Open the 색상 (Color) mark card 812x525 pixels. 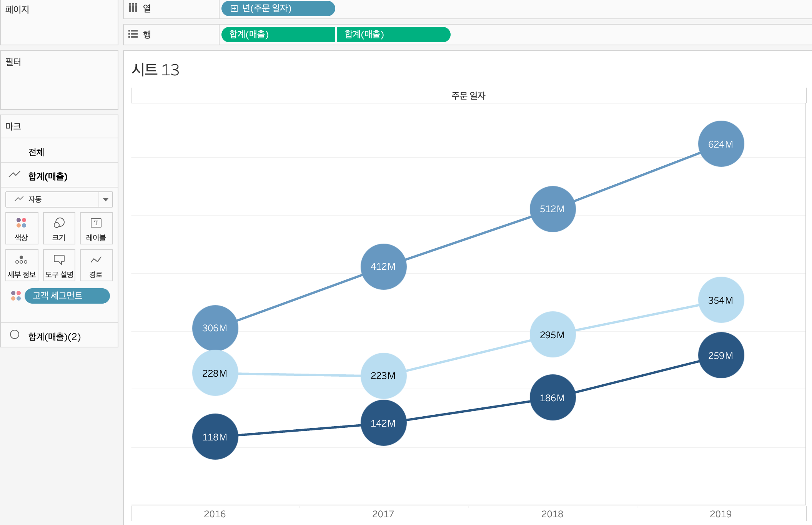click(22, 228)
